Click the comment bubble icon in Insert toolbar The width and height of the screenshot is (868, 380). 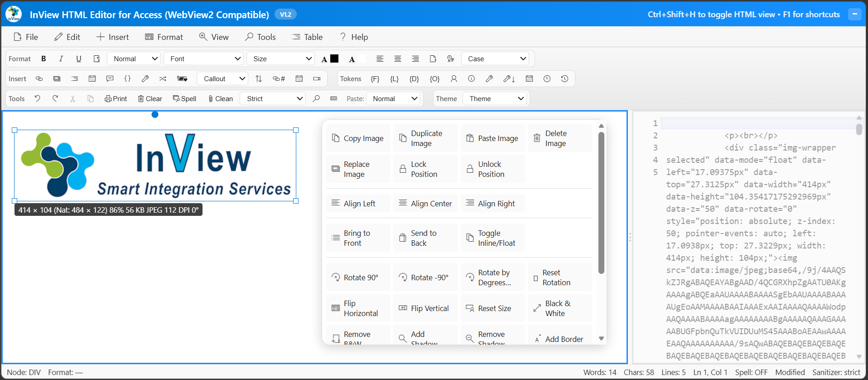coord(110,78)
